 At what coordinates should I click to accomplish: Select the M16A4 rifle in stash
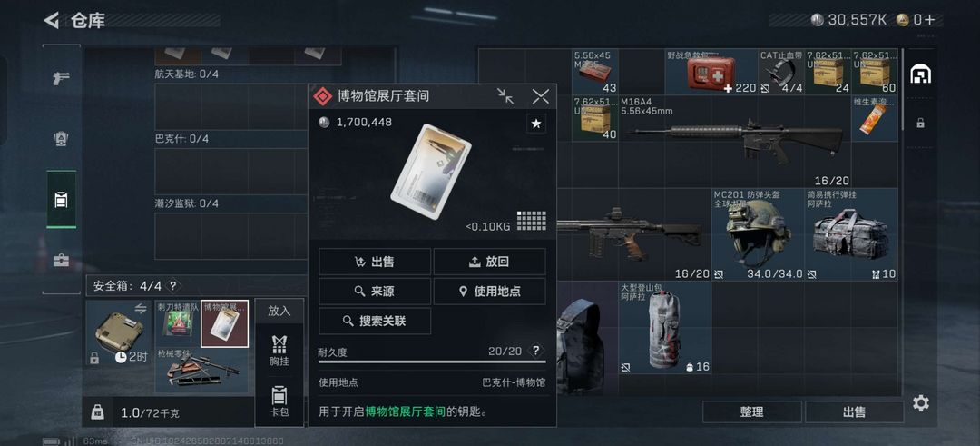coord(734,142)
